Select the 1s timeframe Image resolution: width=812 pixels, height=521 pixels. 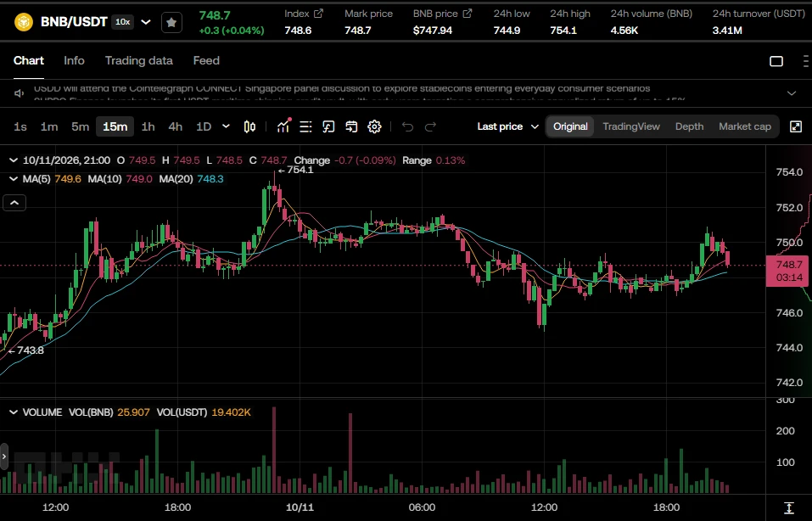20,126
